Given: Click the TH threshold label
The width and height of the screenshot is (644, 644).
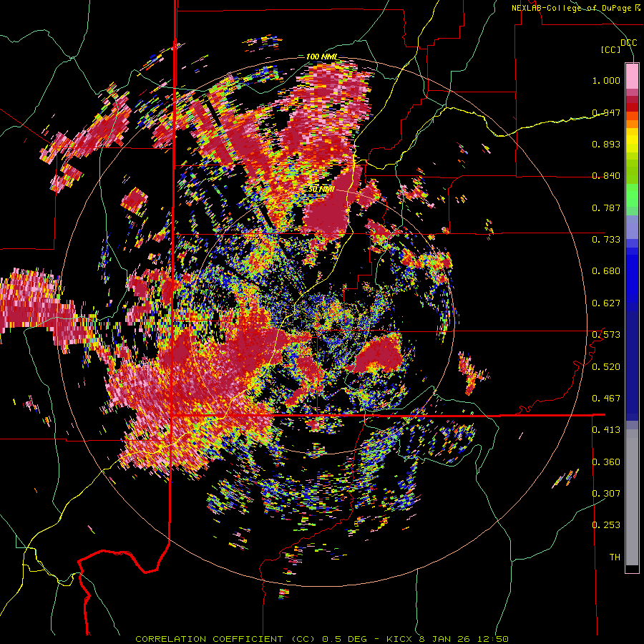Looking at the screenshot, I should [x=615, y=557].
